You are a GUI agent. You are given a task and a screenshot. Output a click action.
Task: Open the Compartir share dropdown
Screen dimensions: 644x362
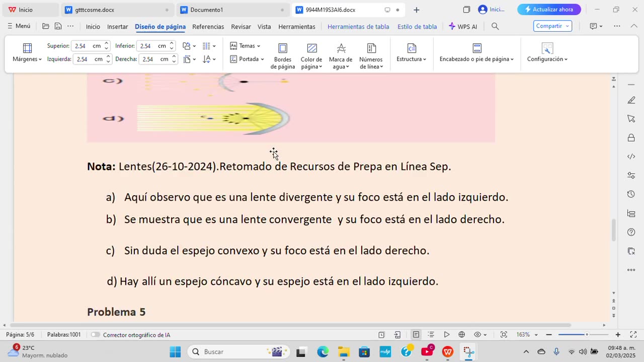(x=552, y=26)
